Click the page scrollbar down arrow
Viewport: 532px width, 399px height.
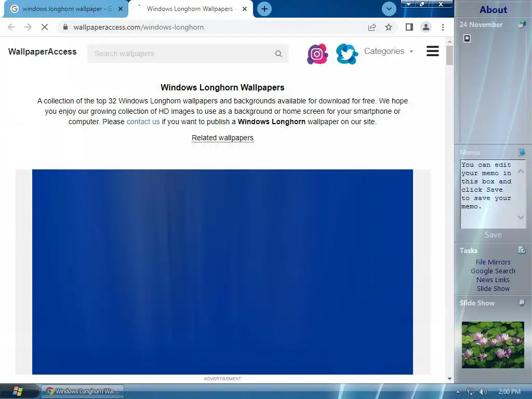pyautogui.click(x=449, y=379)
